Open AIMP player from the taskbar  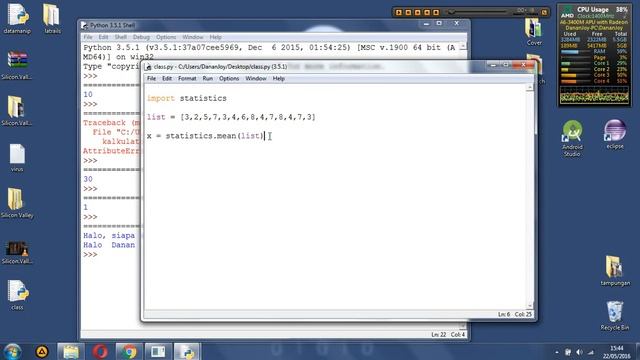[x=42, y=351]
